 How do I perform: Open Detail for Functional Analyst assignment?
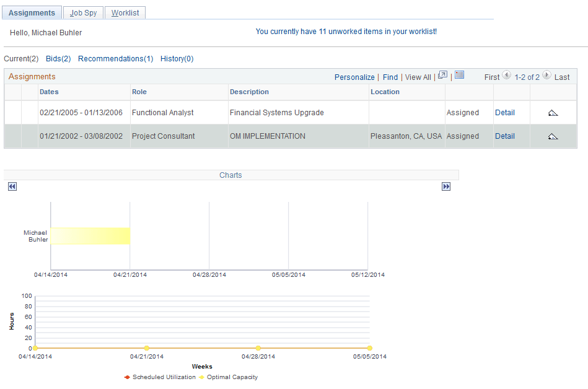505,113
